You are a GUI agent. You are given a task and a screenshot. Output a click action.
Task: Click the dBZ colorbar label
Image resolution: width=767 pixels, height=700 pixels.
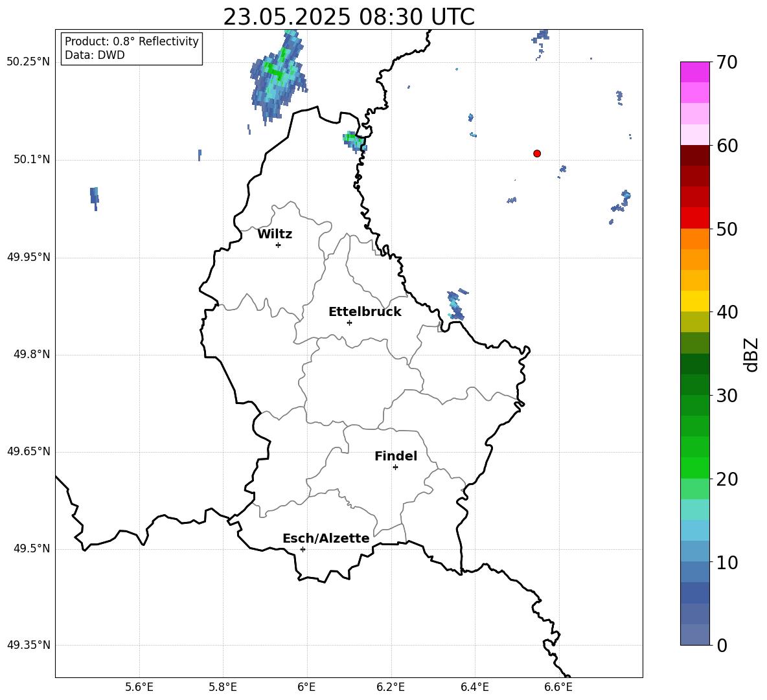(x=751, y=354)
